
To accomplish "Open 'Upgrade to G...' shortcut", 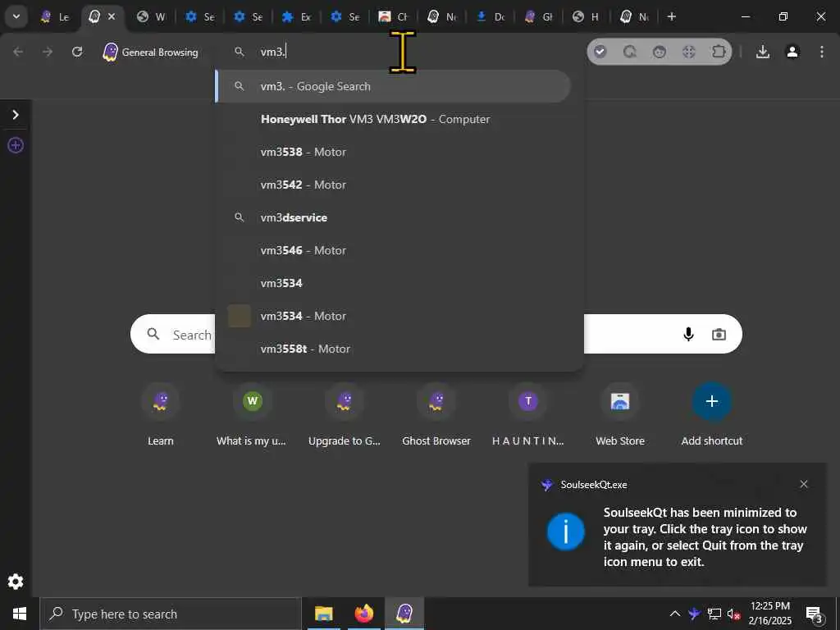I will pyautogui.click(x=345, y=415).
